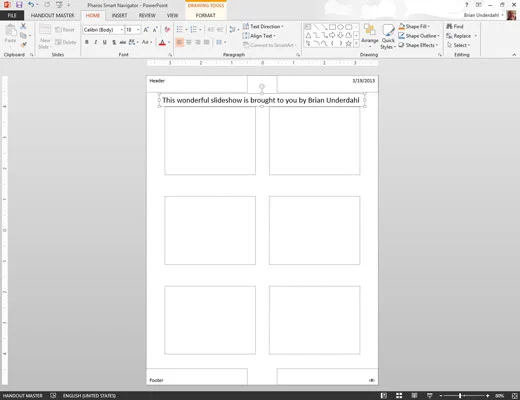
Task: Click the Footer placeholder on handout
Action: [x=197, y=377]
